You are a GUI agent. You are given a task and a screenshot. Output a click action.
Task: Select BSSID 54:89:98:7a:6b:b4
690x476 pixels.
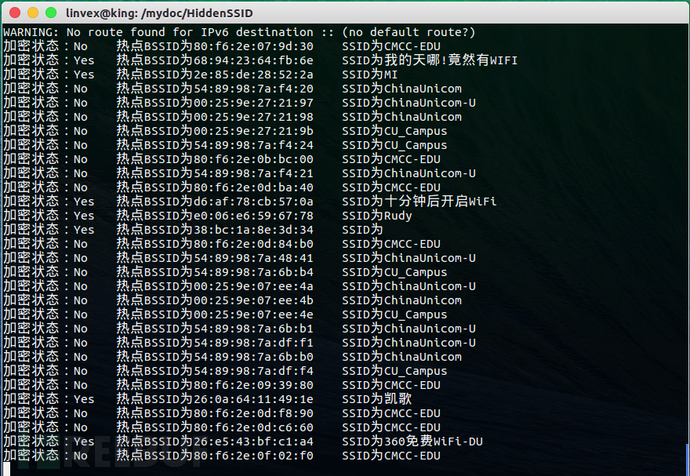[x=253, y=272]
